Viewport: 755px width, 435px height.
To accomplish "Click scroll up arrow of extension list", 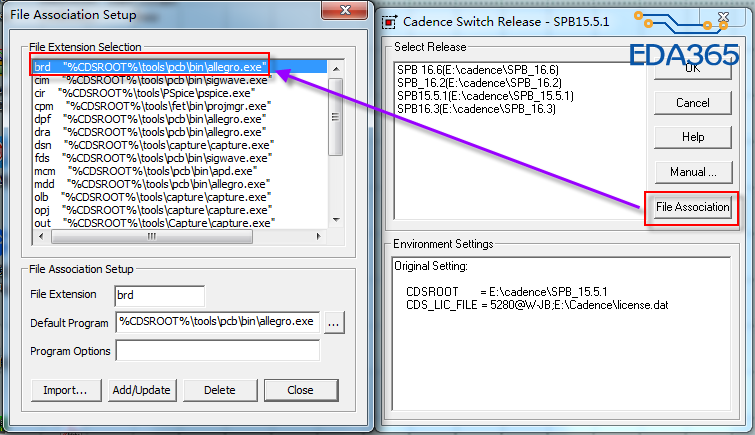I will point(336,69).
